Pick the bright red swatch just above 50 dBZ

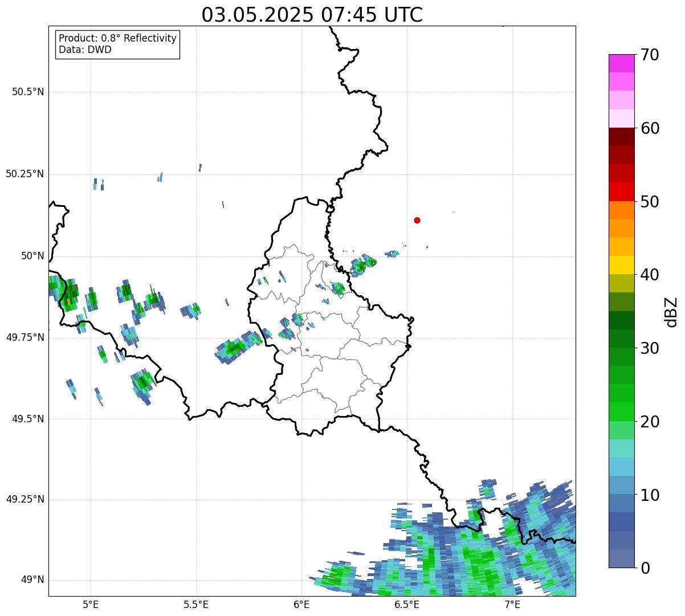click(x=621, y=192)
